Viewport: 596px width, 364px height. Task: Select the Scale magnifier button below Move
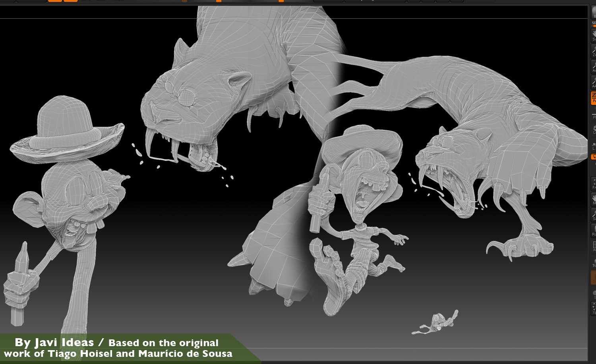(594, 215)
